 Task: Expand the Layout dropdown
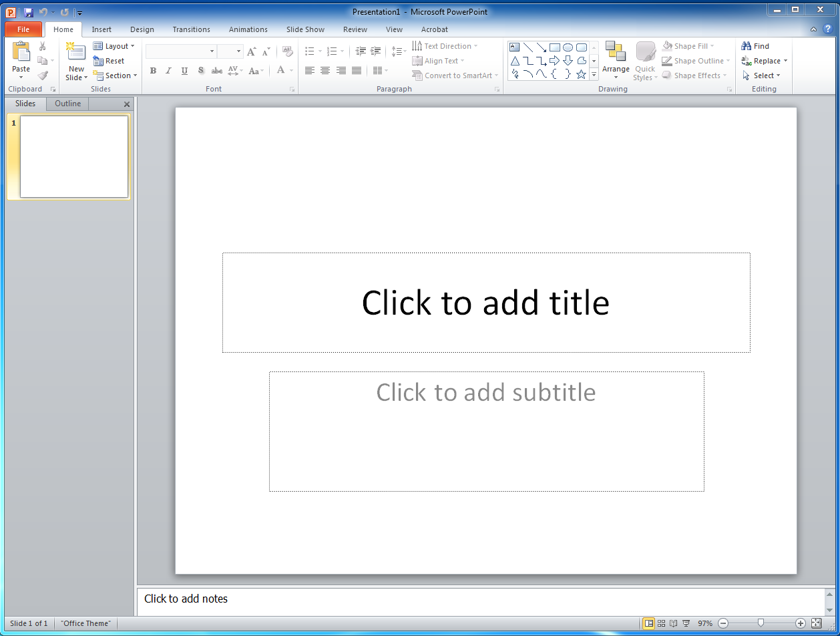point(114,46)
